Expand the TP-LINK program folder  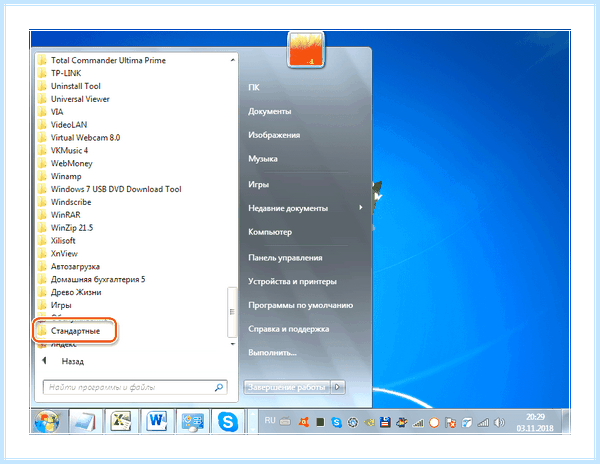66,73
